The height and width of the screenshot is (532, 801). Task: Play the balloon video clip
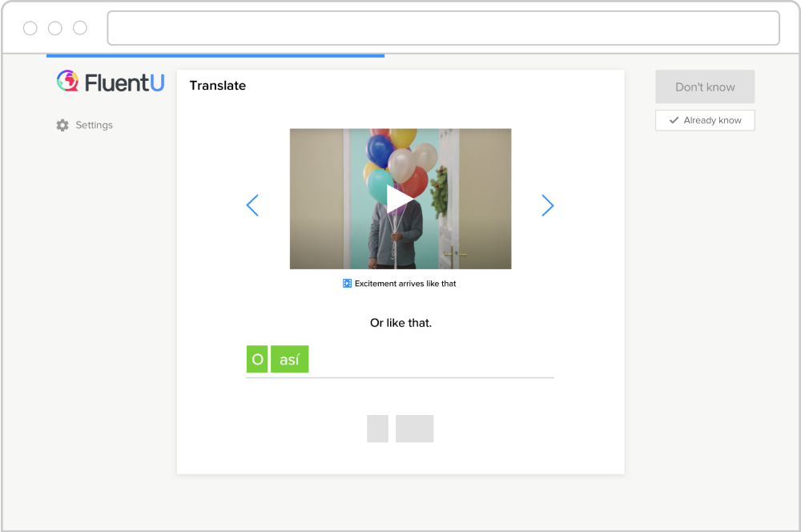click(400, 199)
